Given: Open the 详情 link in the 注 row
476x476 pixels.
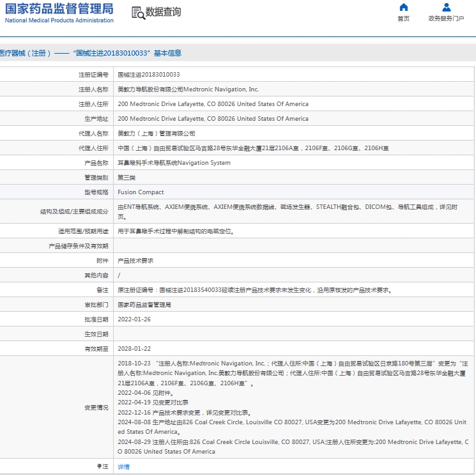Looking at the screenshot, I should (x=123, y=466).
